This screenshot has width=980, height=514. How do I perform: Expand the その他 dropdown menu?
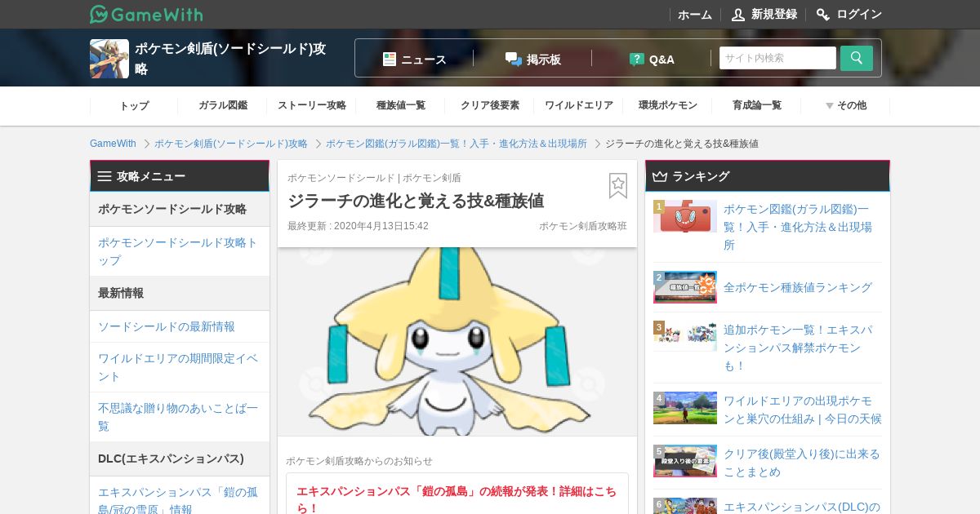click(845, 105)
